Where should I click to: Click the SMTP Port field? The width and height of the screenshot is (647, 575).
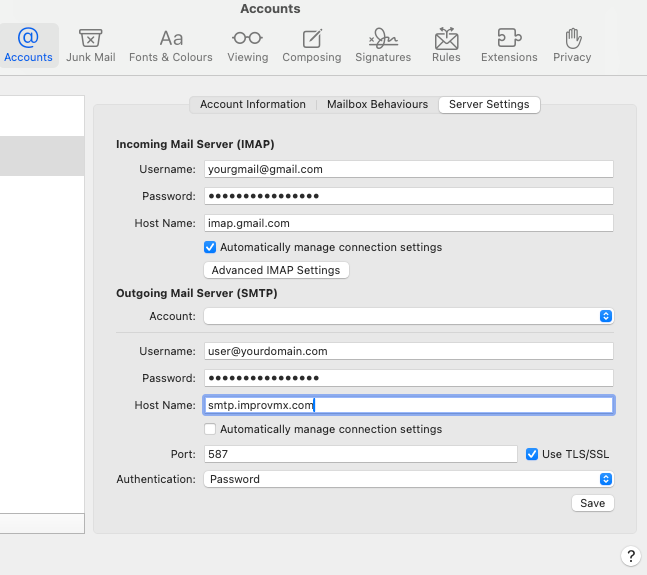pyautogui.click(x=360, y=454)
